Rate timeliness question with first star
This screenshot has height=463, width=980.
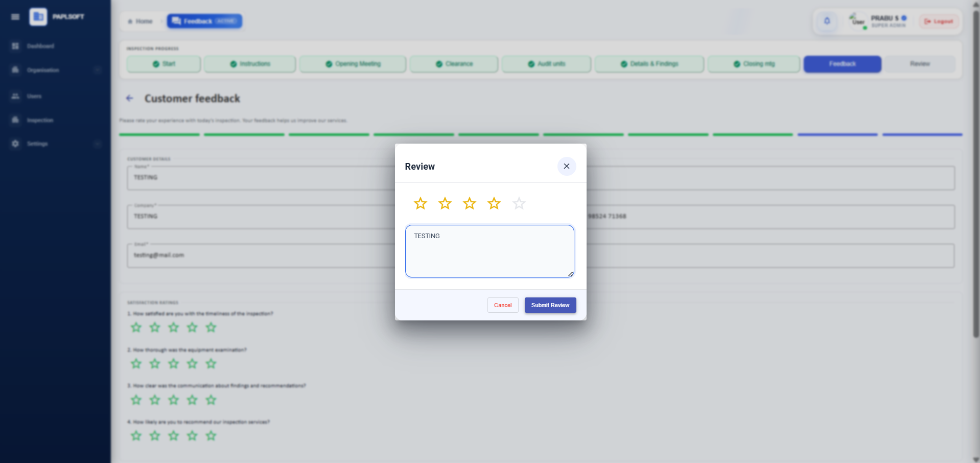point(136,328)
